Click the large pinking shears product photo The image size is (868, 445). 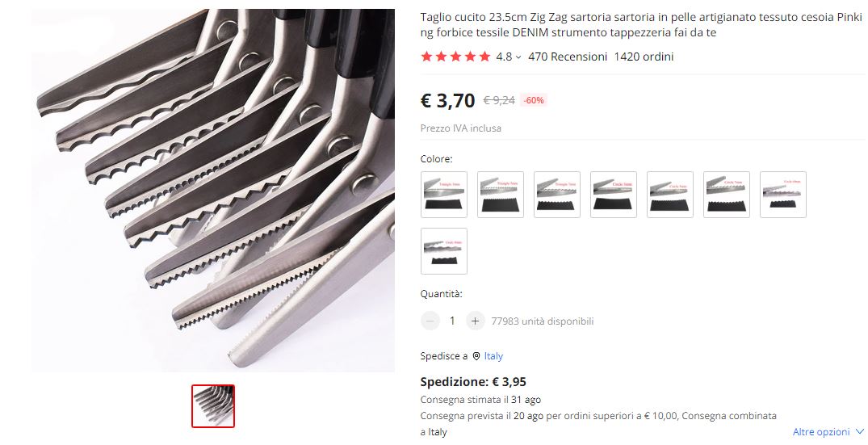point(213,190)
